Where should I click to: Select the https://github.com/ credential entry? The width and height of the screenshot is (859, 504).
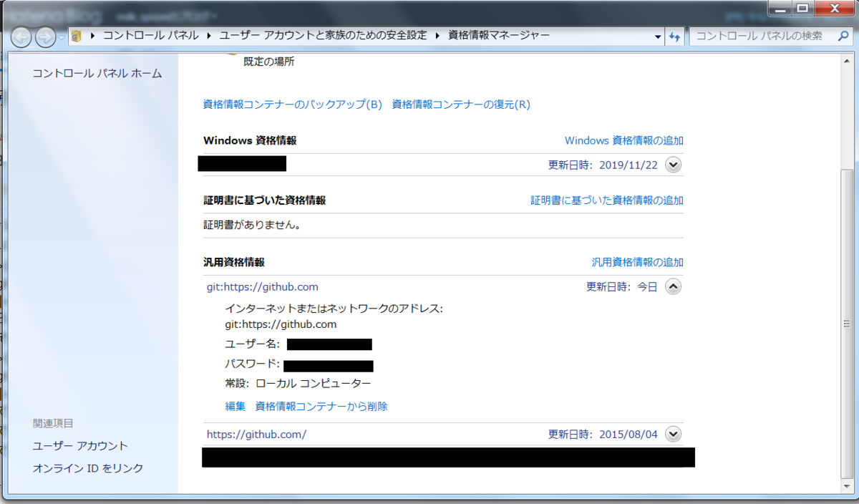click(x=257, y=434)
